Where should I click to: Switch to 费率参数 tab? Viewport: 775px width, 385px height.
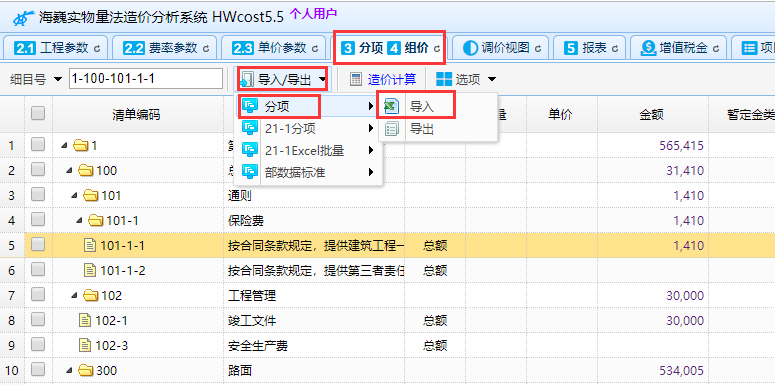(x=166, y=48)
